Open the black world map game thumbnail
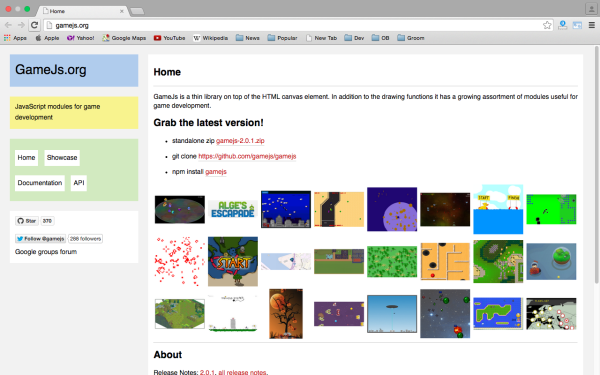The height and width of the screenshot is (375, 600). coord(551,314)
